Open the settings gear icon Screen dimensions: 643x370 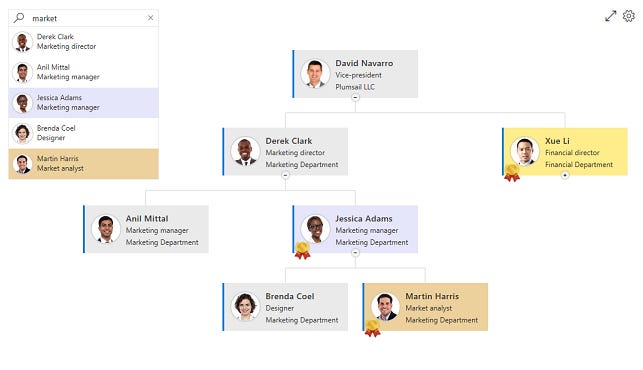[629, 16]
